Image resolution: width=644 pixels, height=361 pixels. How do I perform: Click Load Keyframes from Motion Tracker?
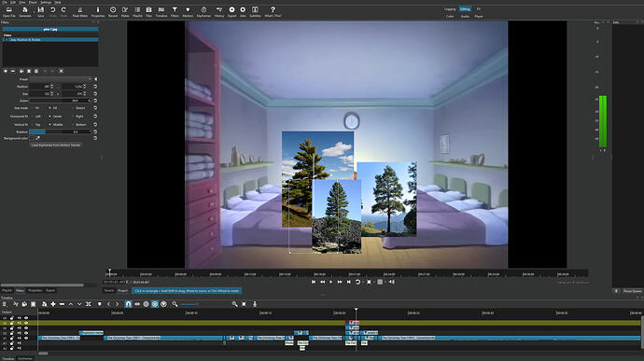(x=56, y=145)
